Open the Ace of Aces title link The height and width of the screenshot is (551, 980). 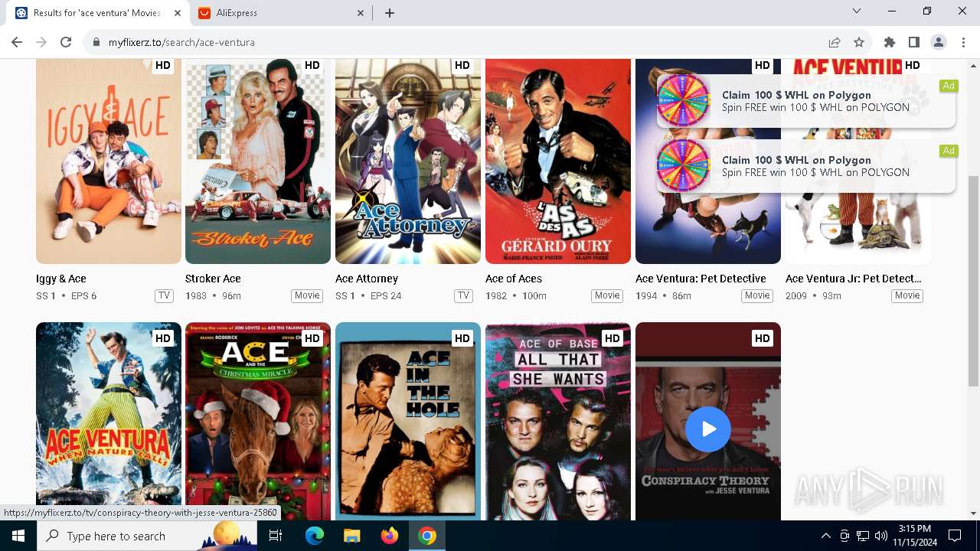(x=514, y=279)
